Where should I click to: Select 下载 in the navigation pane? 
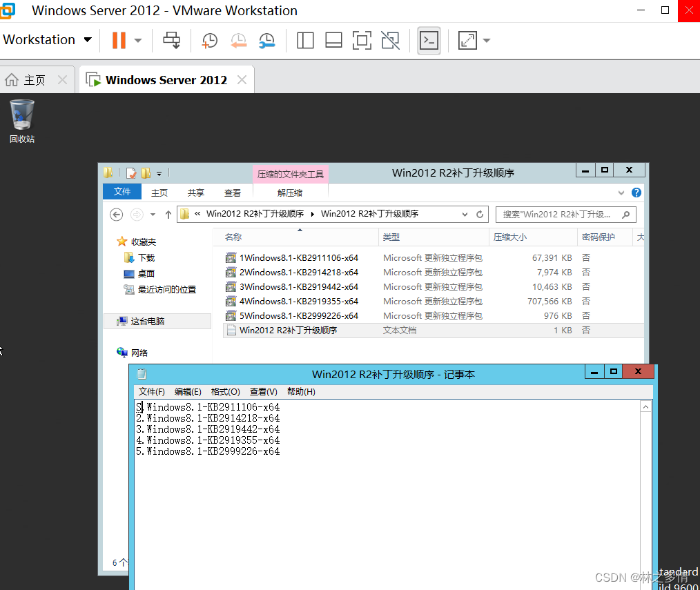(139, 257)
